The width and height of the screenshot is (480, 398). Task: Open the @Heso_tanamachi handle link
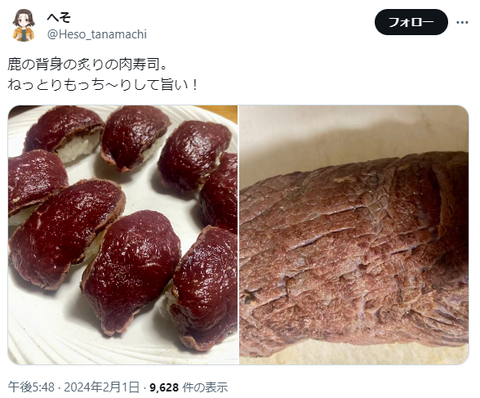pos(97,34)
